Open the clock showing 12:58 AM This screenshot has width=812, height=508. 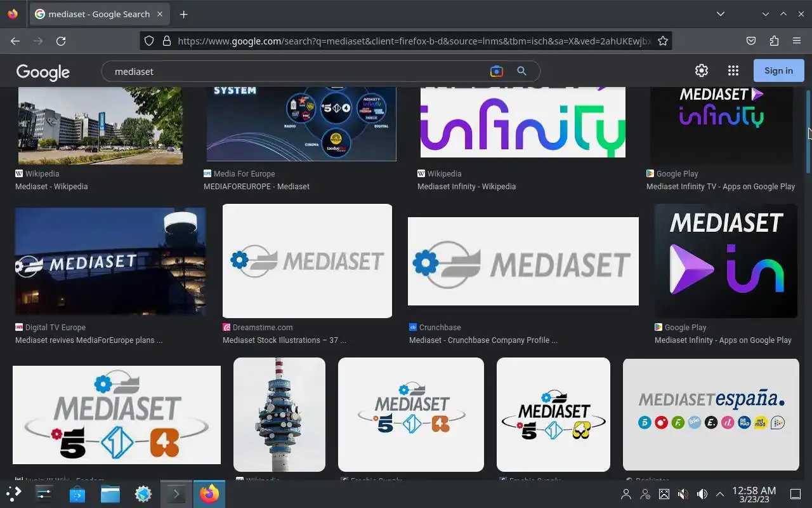pyautogui.click(x=754, y=494)
